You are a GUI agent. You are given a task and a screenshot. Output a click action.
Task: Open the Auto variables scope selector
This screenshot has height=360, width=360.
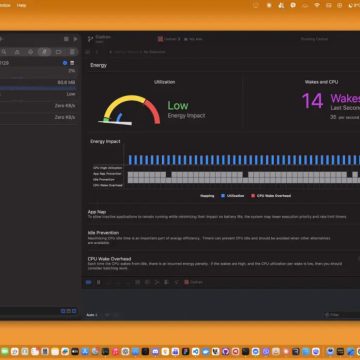[92, 315]
